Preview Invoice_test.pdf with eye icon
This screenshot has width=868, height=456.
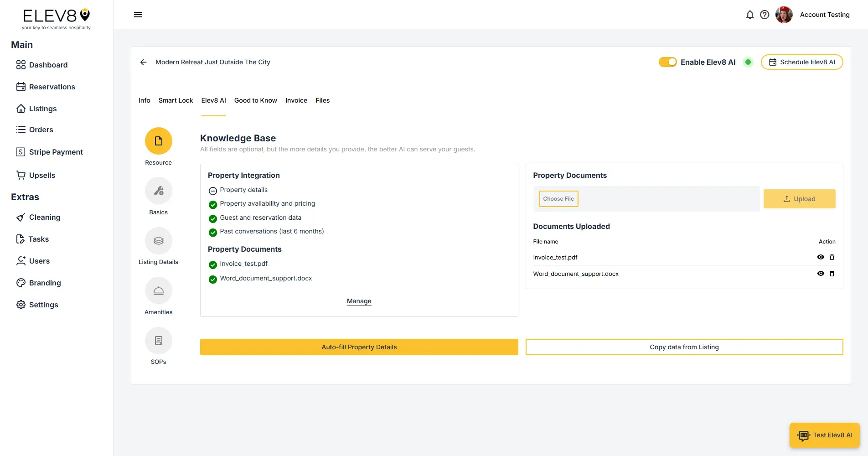(821, 257)
